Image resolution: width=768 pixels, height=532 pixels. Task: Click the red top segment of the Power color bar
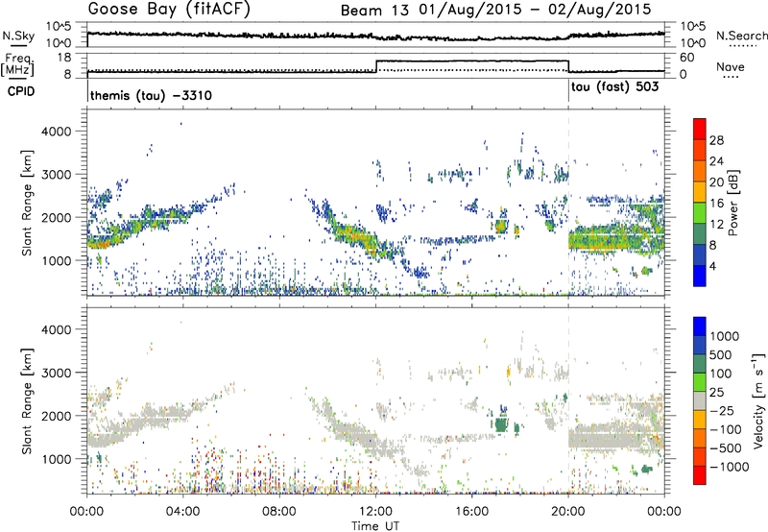tap(700, 129)
